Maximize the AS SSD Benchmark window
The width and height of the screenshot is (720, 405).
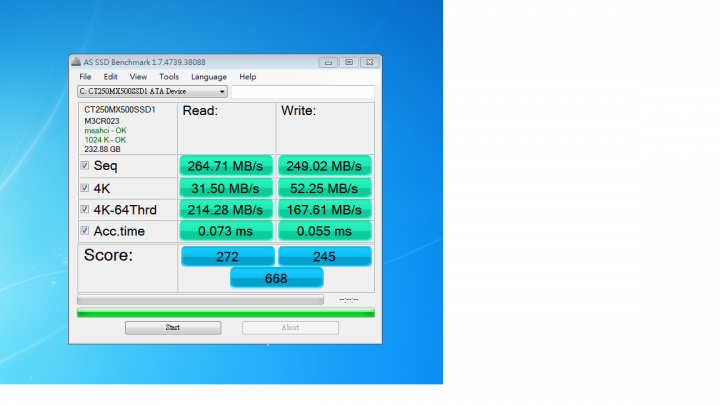pos(349,62)
